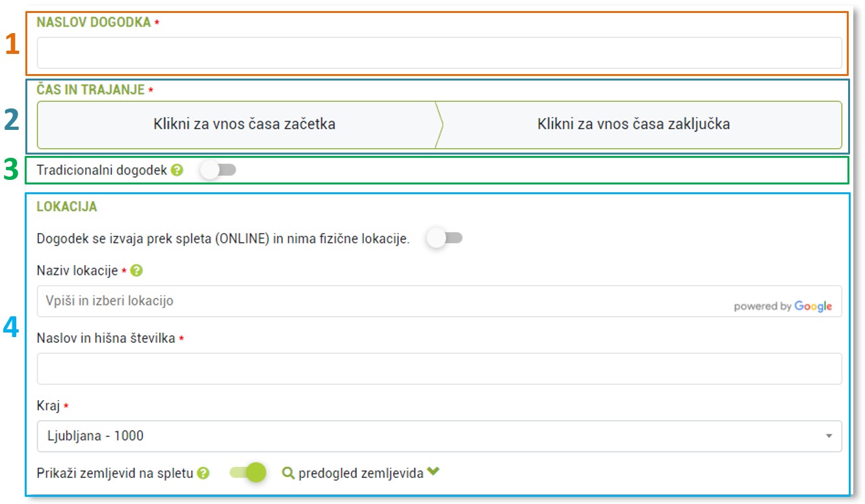This screenshot has height=504, width=865.
Task: Click the Naslov dogodka text field
Action: point(439,53)
